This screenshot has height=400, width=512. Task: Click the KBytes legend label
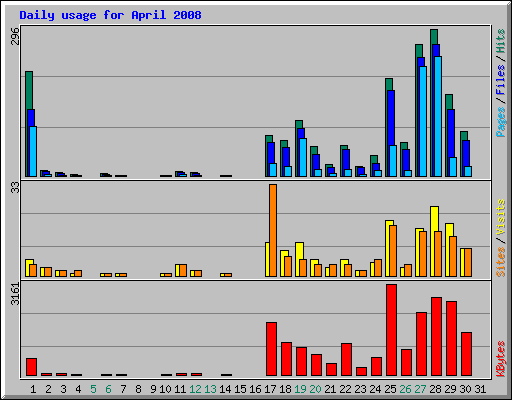500,359
